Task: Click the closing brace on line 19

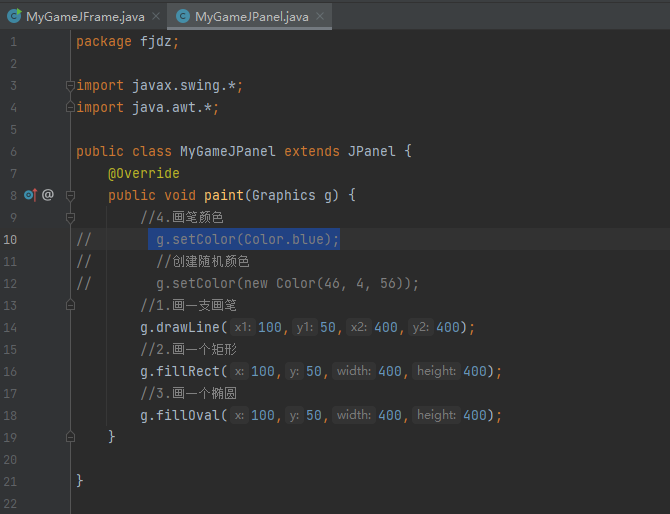Action: 112,437
